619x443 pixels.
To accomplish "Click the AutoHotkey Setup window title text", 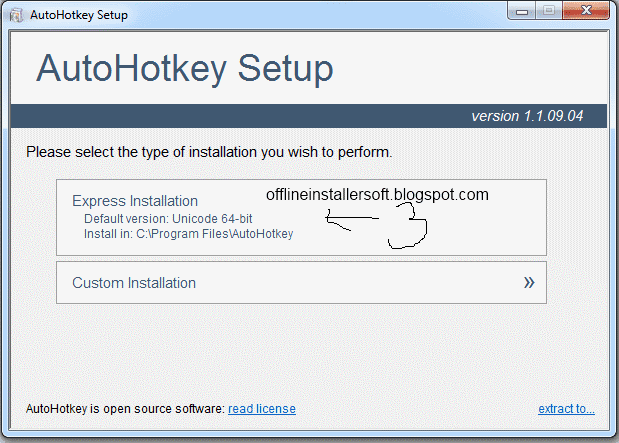I will click(79, 15).
